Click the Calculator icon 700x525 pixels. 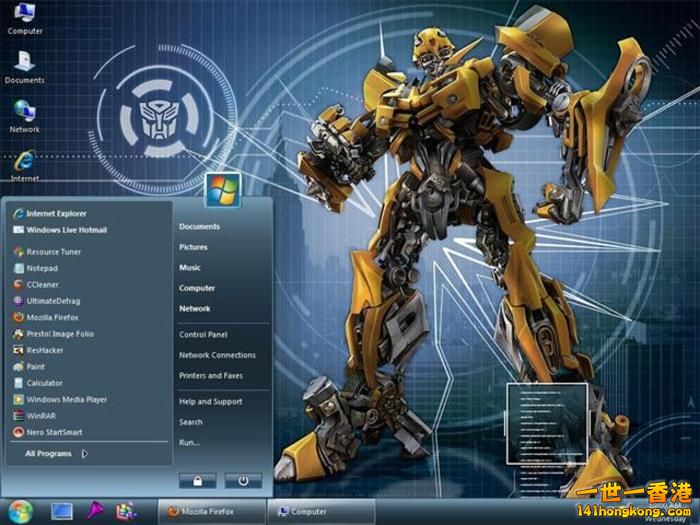coord(18,383)
